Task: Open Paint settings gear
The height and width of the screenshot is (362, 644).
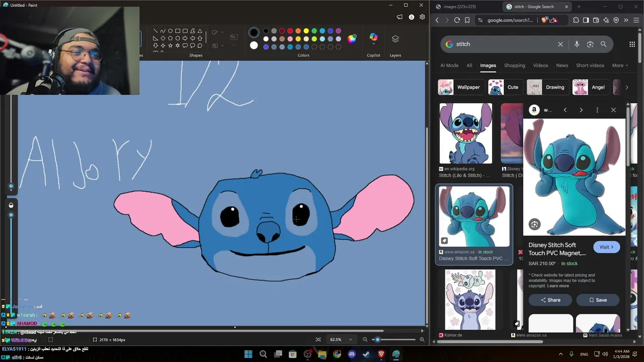Action: pos(422,17)
